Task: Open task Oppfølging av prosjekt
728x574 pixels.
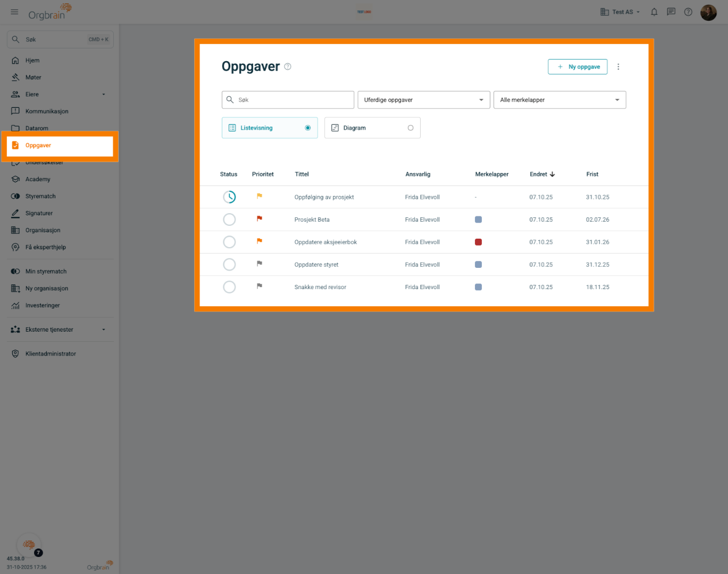Action: click(x=324, y=197)
